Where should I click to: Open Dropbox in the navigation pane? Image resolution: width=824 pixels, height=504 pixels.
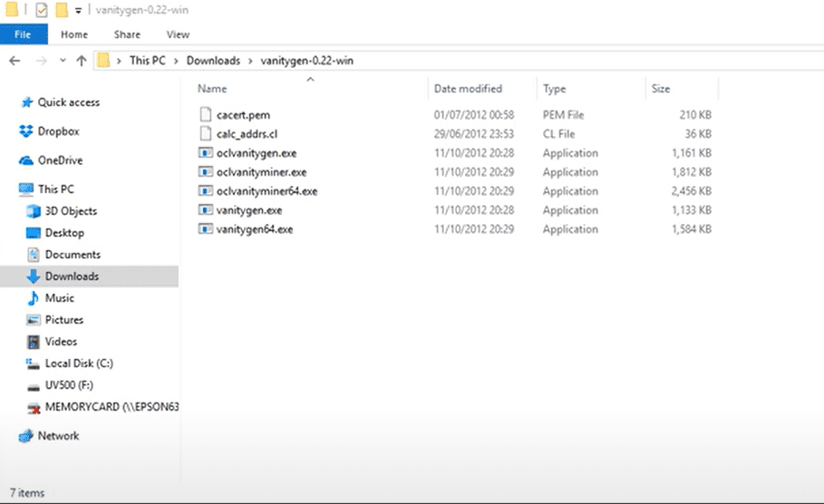click(58, 131)
